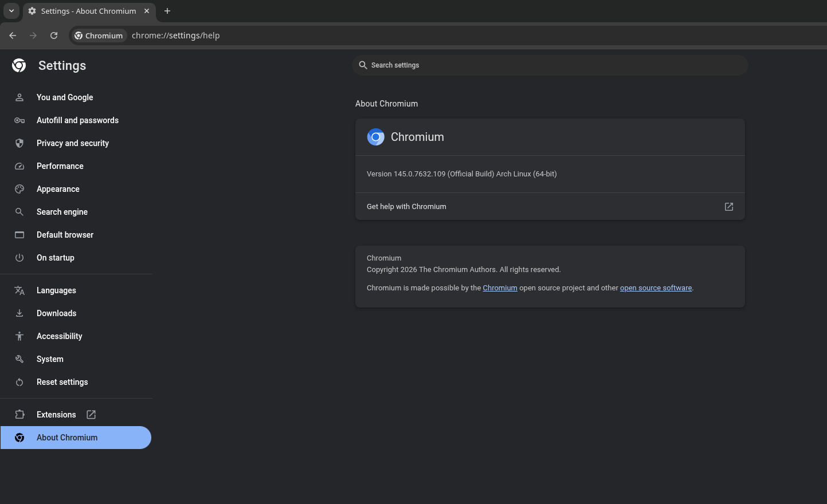Open the tab search dropdown arrow

coord(11,11)
